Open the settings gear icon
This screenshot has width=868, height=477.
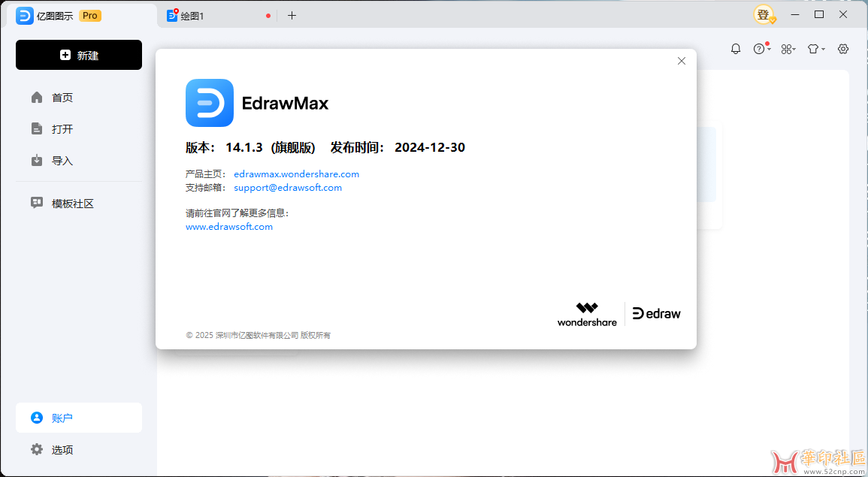tap(842, 48)
